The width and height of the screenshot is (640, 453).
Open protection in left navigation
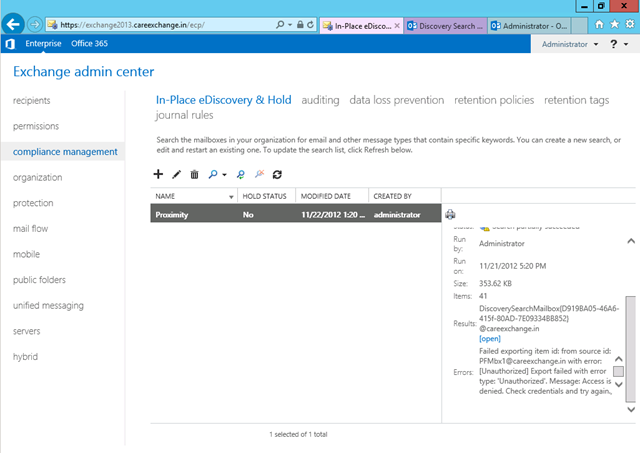point(33,203)
